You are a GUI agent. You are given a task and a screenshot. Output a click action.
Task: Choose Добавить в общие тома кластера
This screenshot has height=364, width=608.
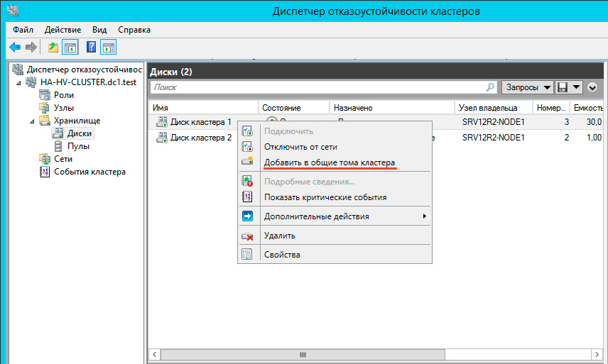(329, 162)
